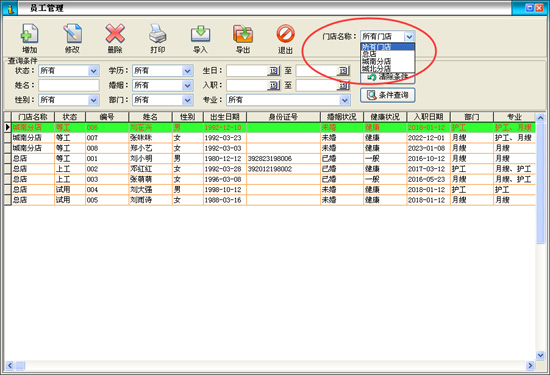Choose 总店 in the store list
550x375 pixels.
click(x=388, y=54)
